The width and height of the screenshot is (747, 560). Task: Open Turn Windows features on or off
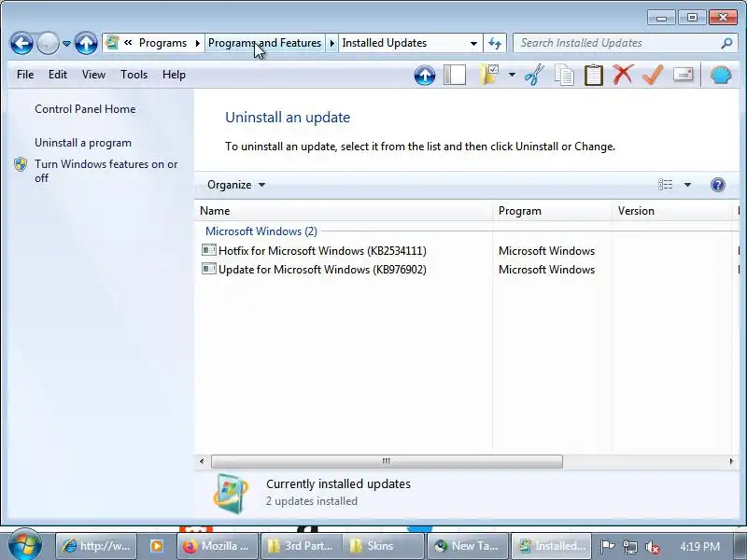point(106,171)
